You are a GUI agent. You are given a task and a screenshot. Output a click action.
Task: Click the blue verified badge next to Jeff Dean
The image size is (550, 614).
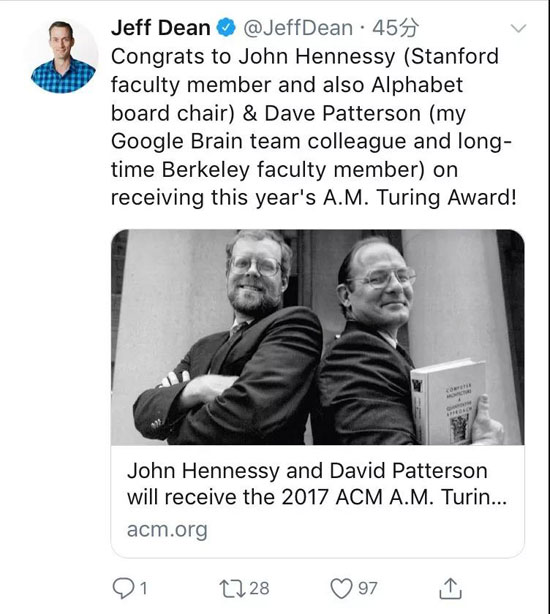pos(226,28)
